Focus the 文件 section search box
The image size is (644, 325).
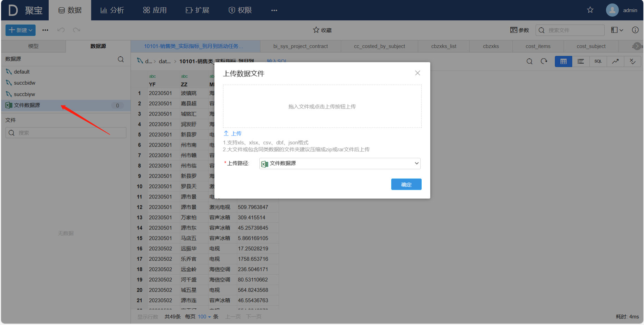click(66, 133)
